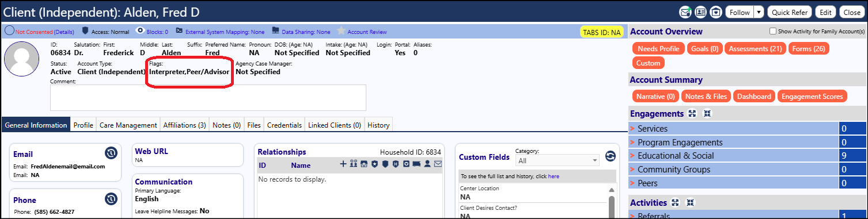Open the Dashboard button
Image resolution: width=868 pixels, height=219 pixels.
[x=754, y=96]
